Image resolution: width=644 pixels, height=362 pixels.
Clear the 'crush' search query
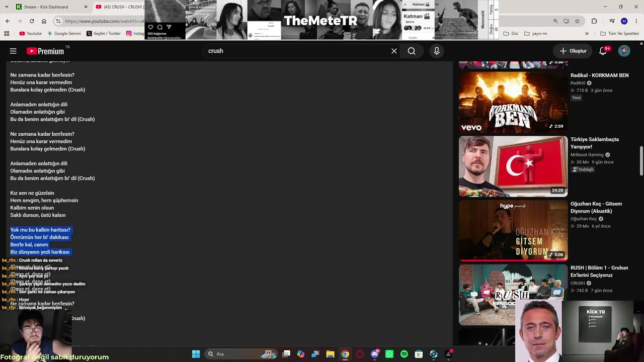click(394, 51)
